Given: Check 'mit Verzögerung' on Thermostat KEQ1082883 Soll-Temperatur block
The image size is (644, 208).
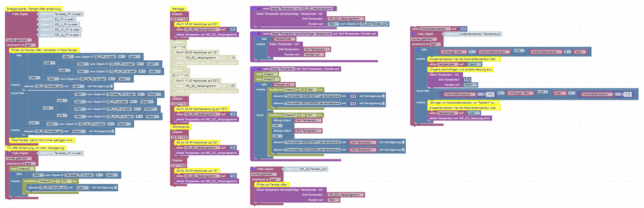Looking at the screenshot, I should pyautogui.click(x=403, y=149).
